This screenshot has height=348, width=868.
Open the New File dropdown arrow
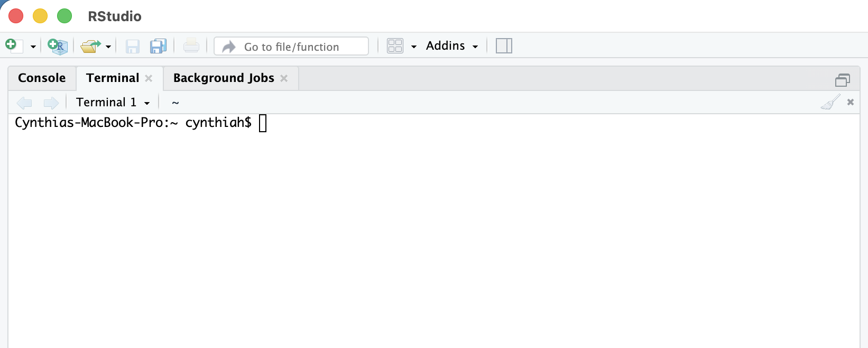point(33,47)
